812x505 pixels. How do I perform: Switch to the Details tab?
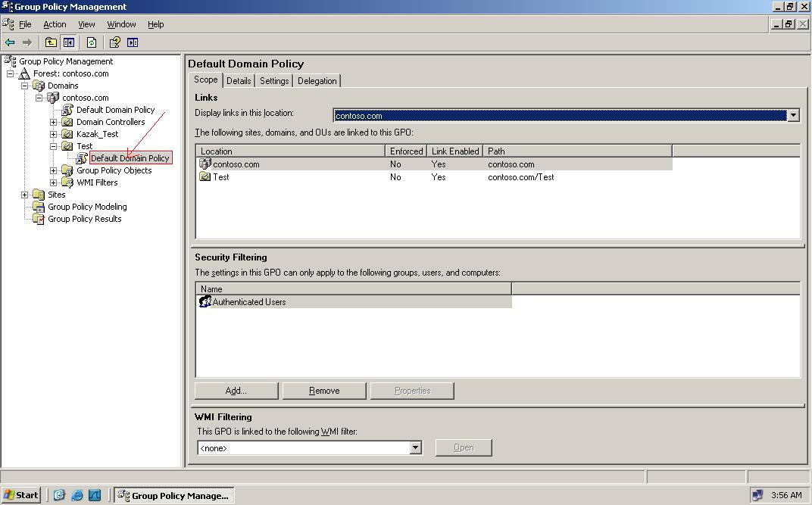pos(239,81)
